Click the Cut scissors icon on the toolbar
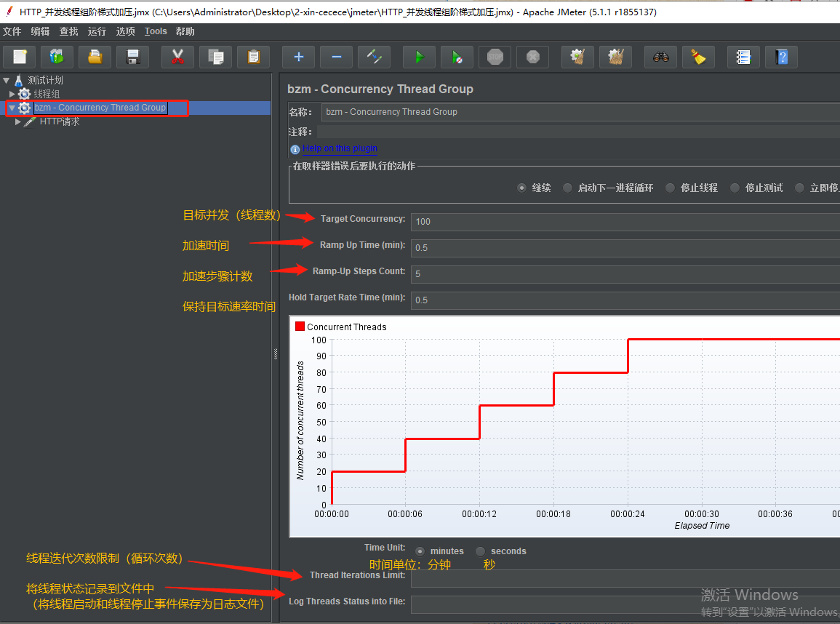Screen dimensions: 840x624 point(177,57)
